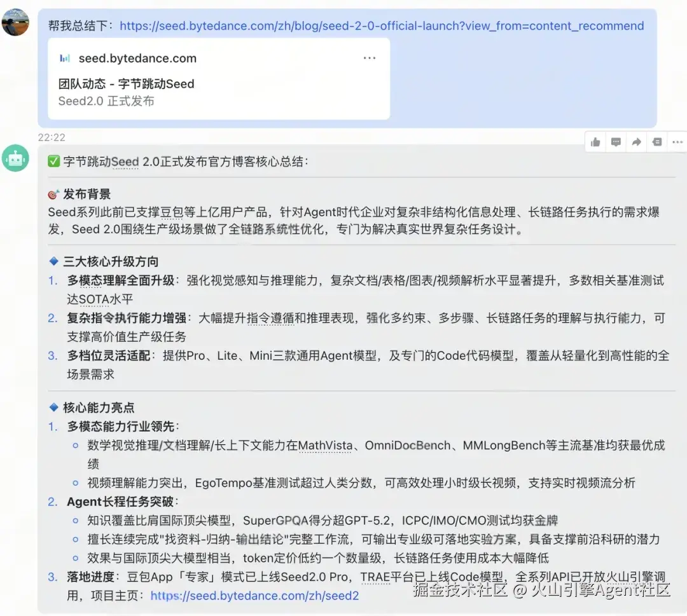Viewport: 687px width, 616px height.
Task: Click the card subtitle Seed2.0 正式发布
Action: [106, 101]
